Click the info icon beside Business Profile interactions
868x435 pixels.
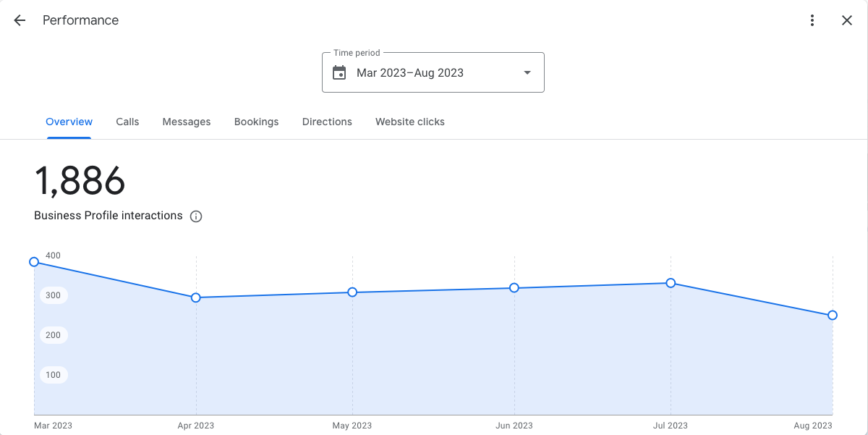click(x=196, y=216)
